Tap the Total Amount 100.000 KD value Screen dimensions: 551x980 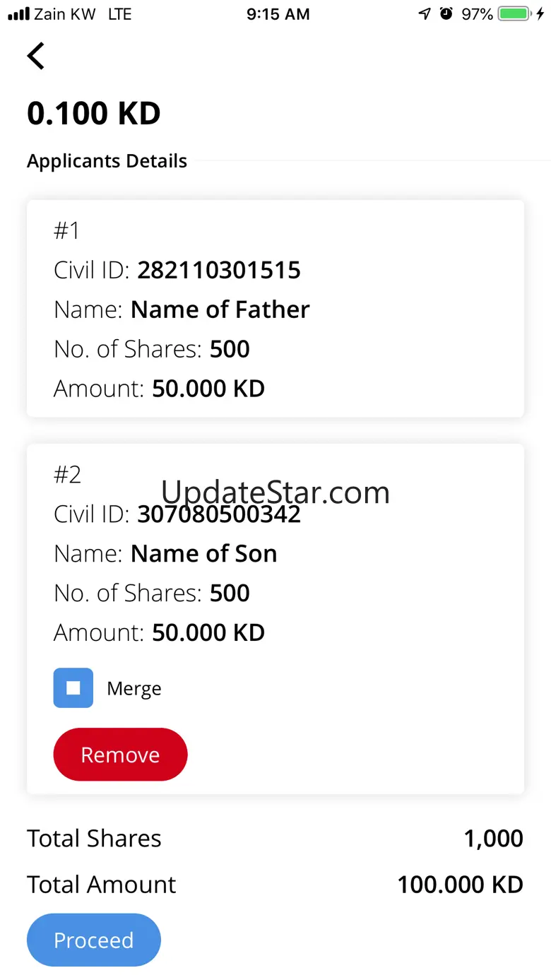[x=460, y=885]
